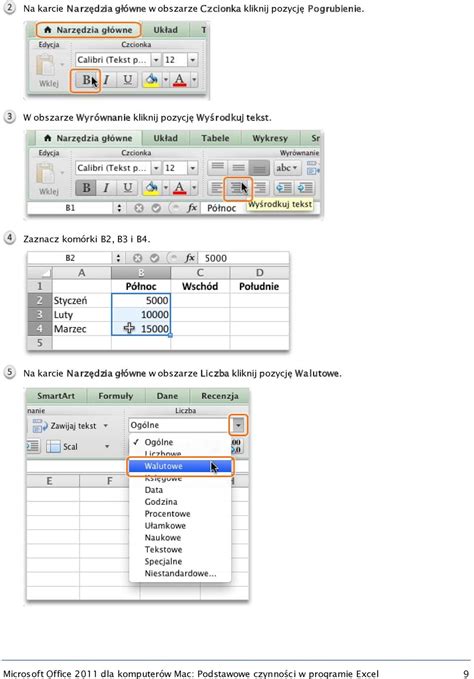
Task: Choose Walutowe in number format list
Action: pos(180,466)
